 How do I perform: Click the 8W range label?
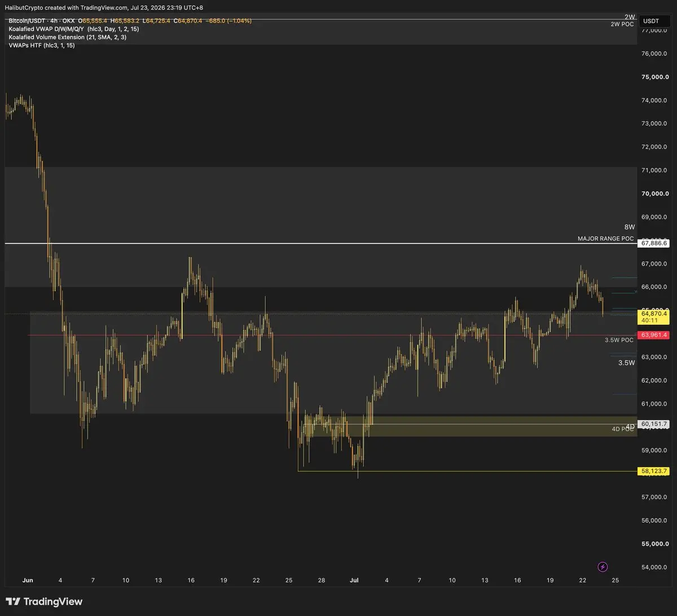pos(630,227)
